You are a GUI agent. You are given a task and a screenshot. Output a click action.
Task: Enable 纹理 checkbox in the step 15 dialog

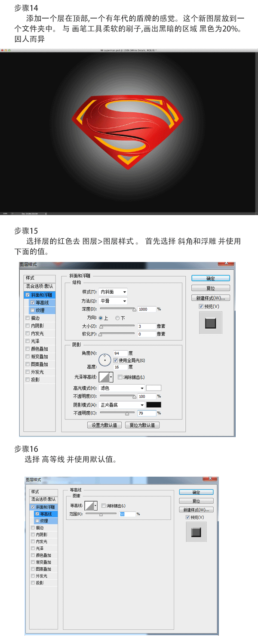[33, 310]
